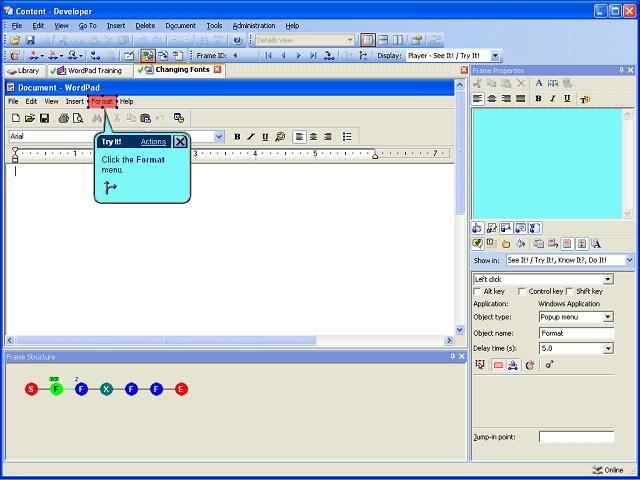Open the Administration menu
The image size is (640, 480).
254,25
